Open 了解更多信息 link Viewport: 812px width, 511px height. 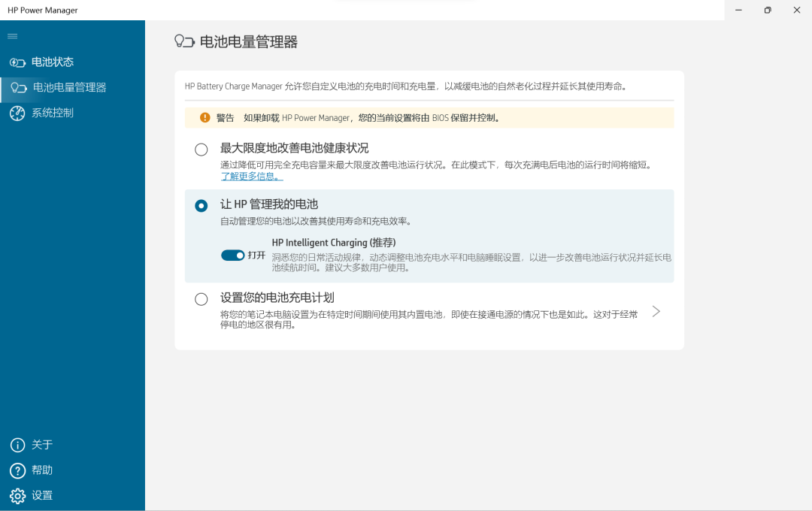(252, 176)
